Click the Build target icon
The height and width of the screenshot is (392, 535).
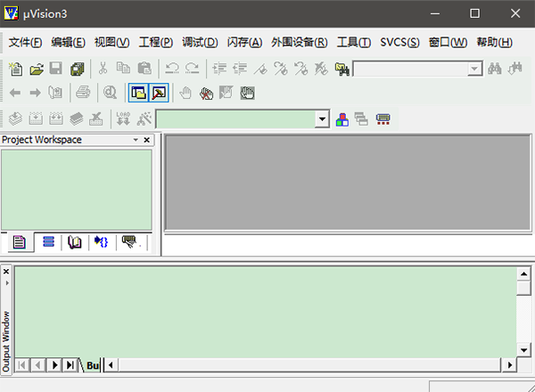coord(36,119)
